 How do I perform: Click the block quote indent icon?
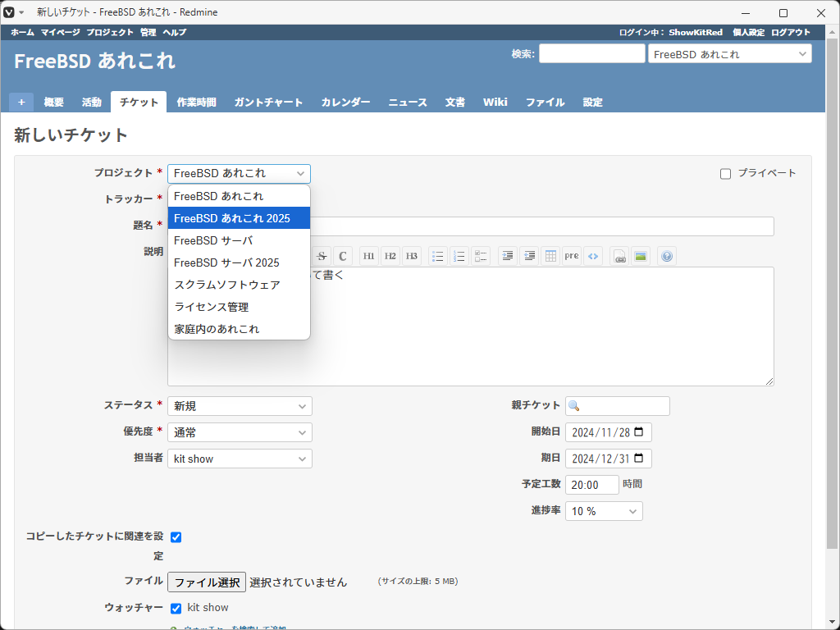(x=507, y=256)
